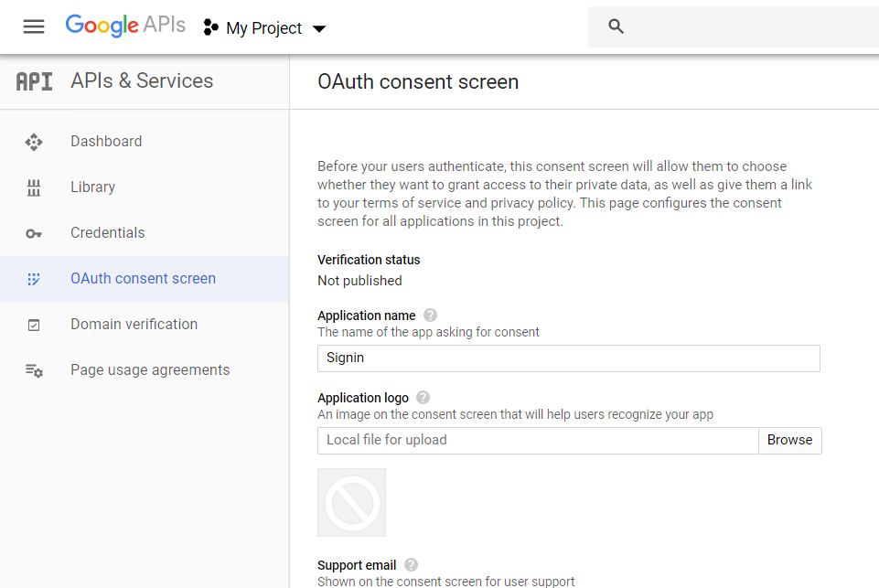This screenshot has height=588, width=879.
Task: Click the Browse button
Action: 790,441
